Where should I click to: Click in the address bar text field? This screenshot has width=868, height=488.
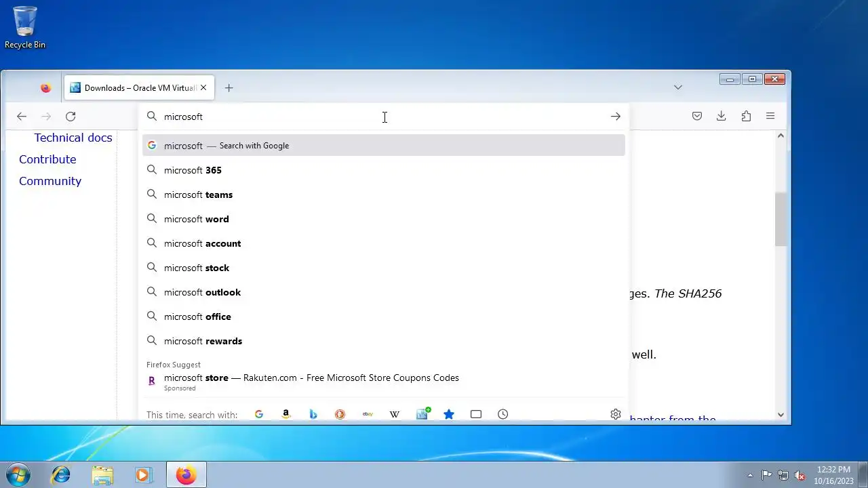pos(383,117)
